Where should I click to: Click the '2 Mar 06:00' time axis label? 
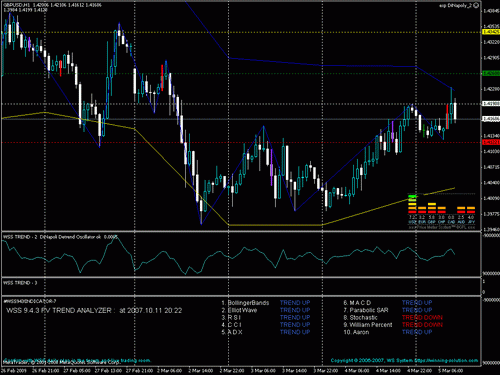click(x=169, y=370)
